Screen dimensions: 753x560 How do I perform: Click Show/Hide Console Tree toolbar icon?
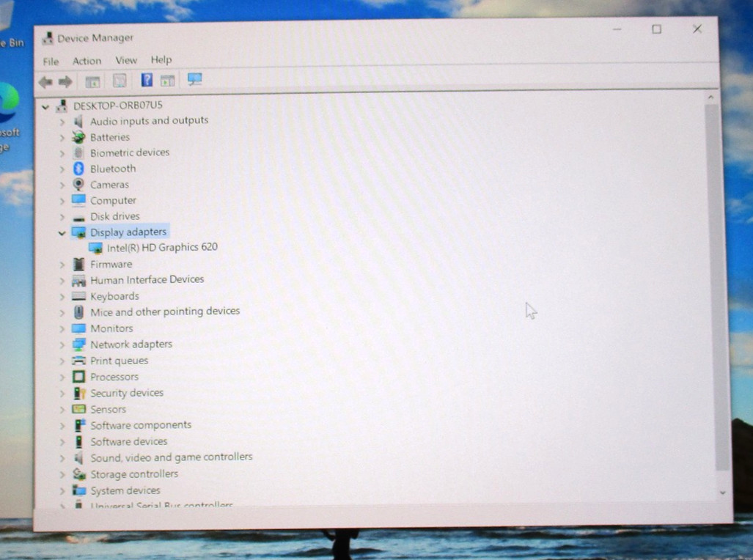pos(92,81)
